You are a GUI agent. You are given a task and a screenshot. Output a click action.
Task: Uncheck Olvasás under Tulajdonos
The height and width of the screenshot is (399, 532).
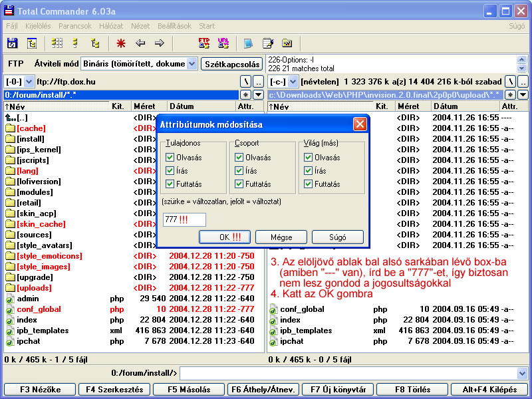tap(170, 158)
